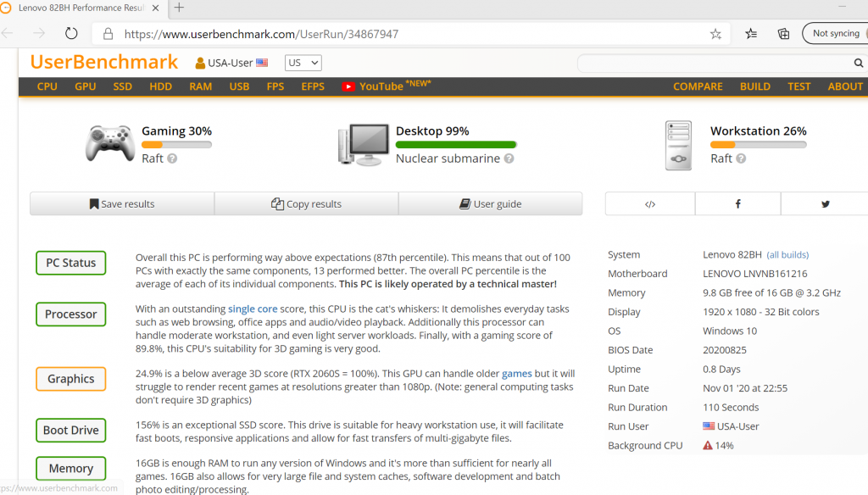Follow the games link
868x495 pixels.
tap(516, 374)
